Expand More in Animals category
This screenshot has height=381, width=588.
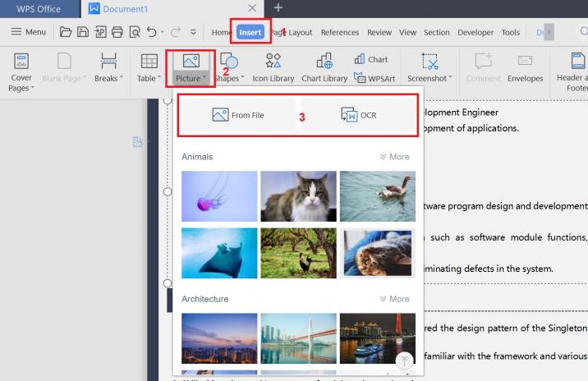[394, 157]
